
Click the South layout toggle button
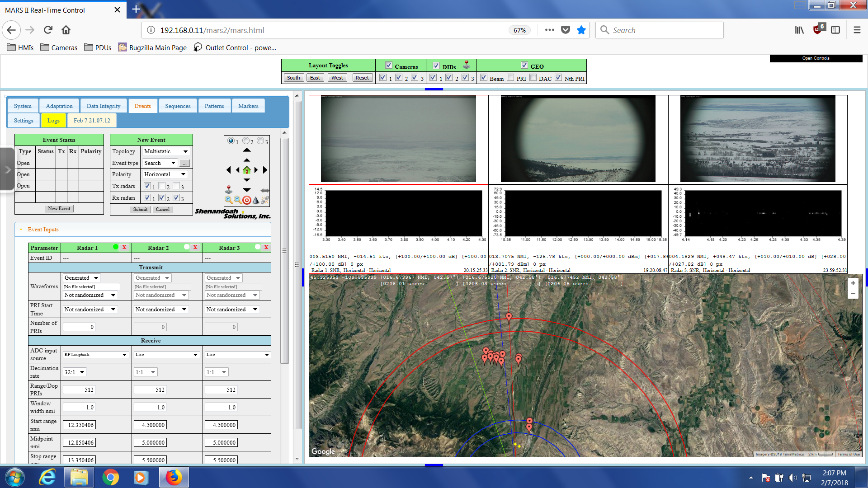[293, 78]
